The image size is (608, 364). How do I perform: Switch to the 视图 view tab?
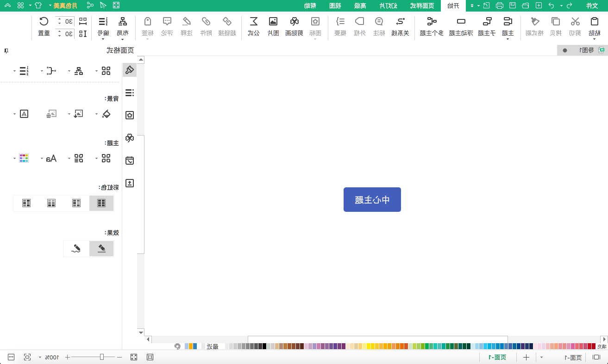tap(335, 6)
